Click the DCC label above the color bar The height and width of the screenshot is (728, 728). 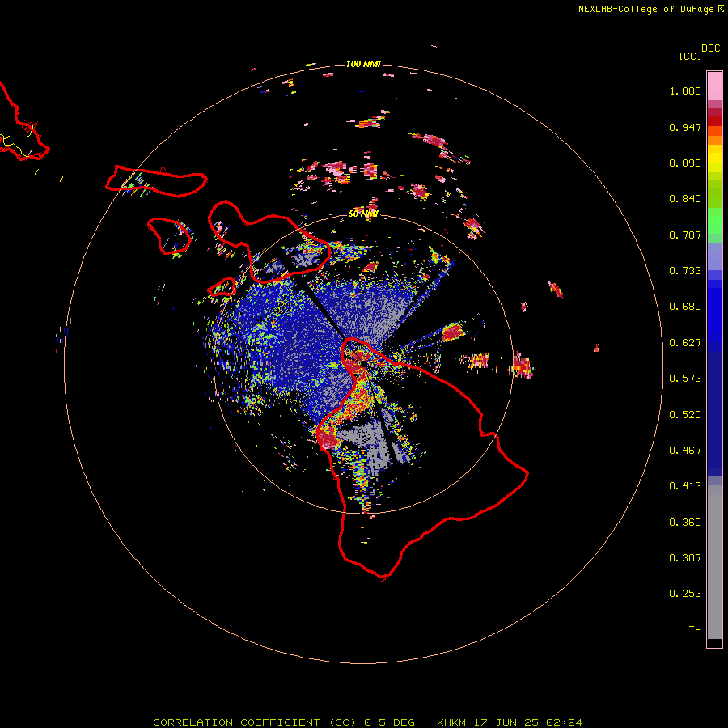(x=711, y=49)
